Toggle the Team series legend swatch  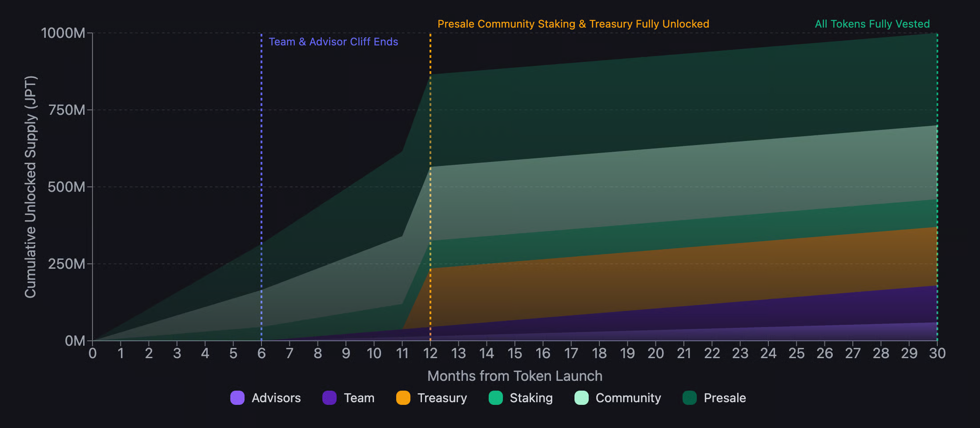[329, 398]
